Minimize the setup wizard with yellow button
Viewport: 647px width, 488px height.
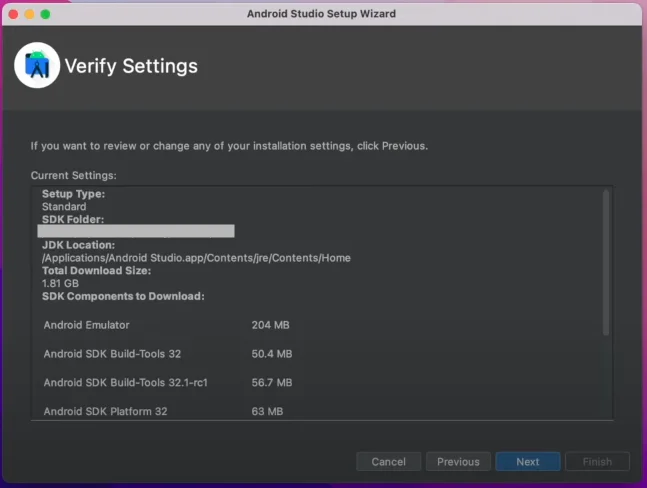click(x=28, y=14)
